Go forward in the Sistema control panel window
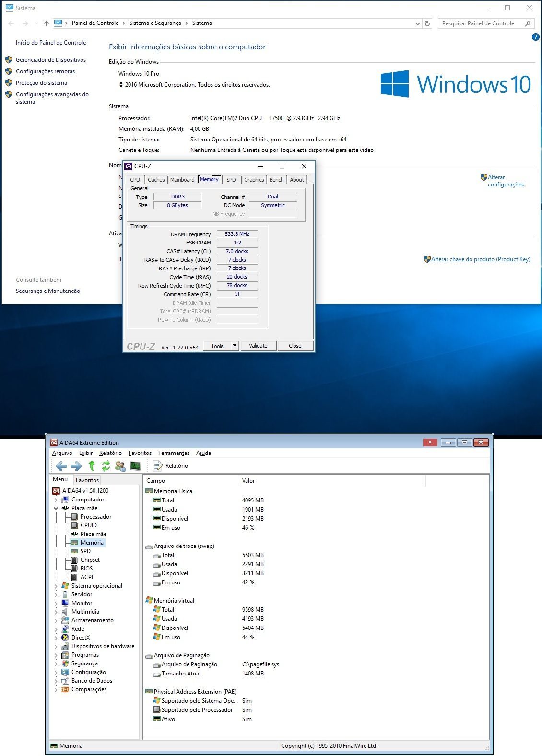Viewport: 542px width, 756px height. point(25,23)
